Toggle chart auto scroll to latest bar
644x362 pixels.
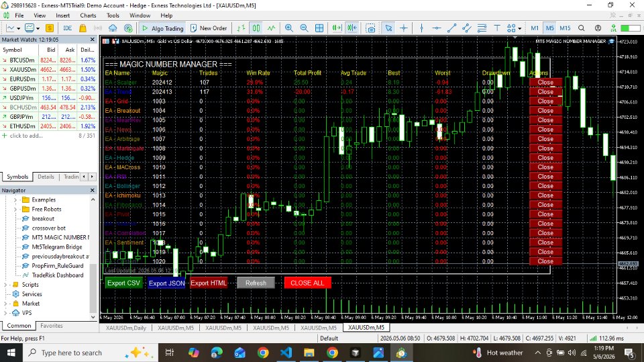[x=337, y=28]
